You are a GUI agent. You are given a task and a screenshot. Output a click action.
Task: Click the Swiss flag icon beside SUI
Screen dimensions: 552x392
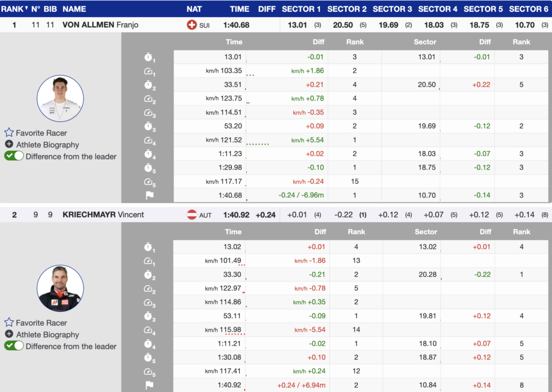pos(191,25)
